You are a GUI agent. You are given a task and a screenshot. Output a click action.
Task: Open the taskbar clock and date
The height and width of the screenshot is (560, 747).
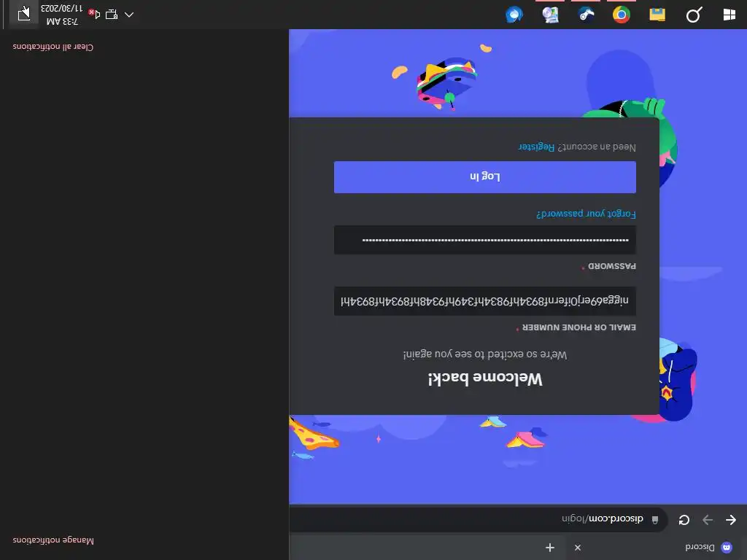click(62, 15)
